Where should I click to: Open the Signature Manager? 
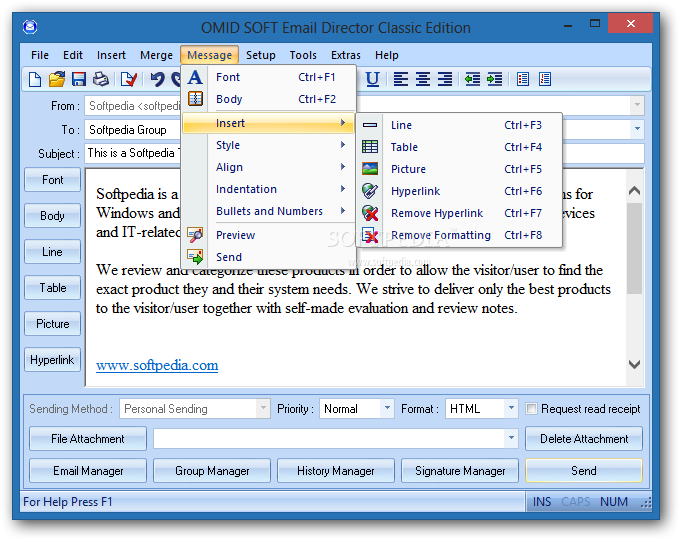coord(460,471)
